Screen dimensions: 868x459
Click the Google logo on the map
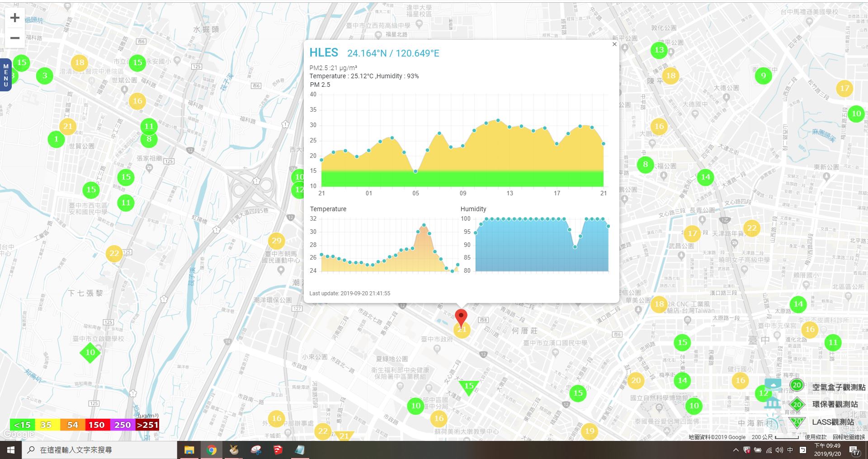coord(19,434)
